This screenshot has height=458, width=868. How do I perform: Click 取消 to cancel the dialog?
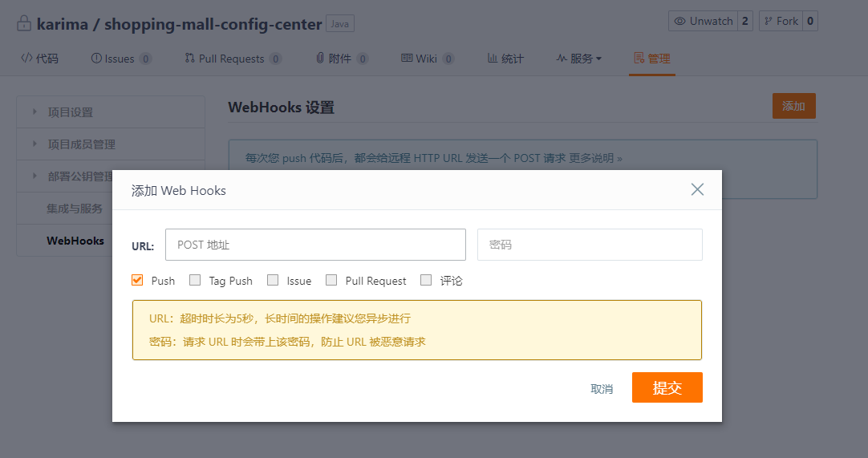(602, 389)
